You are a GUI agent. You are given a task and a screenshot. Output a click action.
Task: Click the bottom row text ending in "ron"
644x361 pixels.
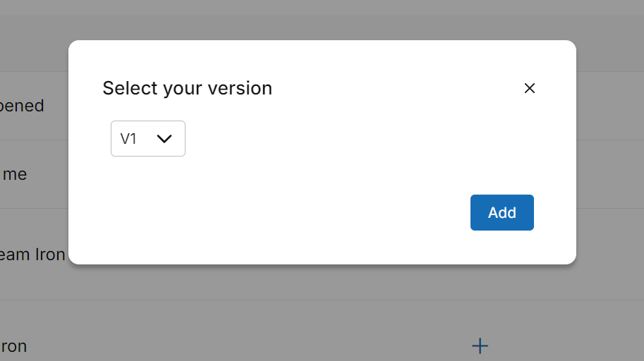[x=14, y=346]
